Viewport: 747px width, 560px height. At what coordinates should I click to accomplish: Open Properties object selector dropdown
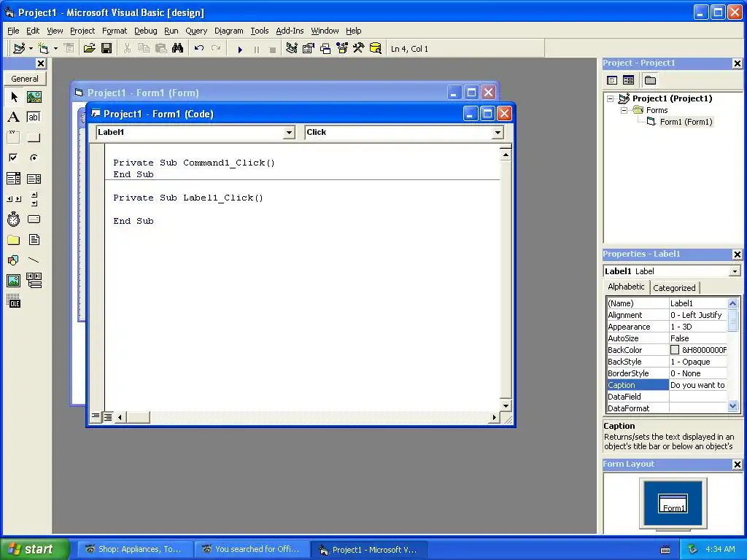[735, 271]
